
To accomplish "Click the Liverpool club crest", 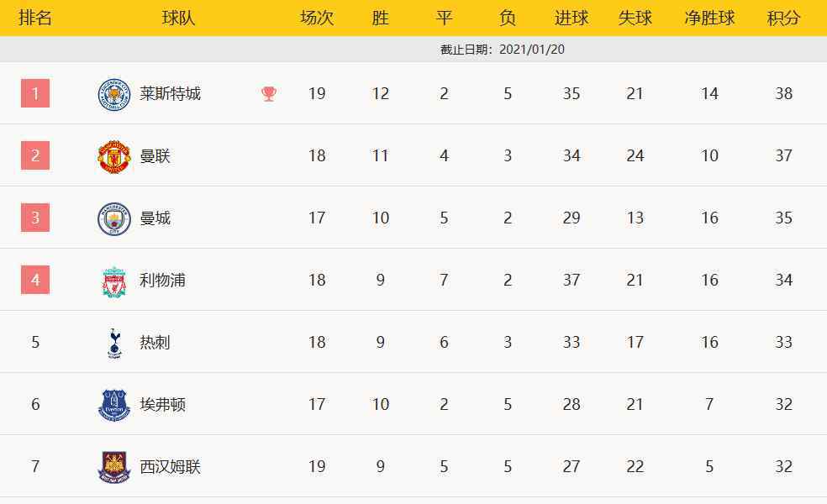I will [x=113, y=281].
